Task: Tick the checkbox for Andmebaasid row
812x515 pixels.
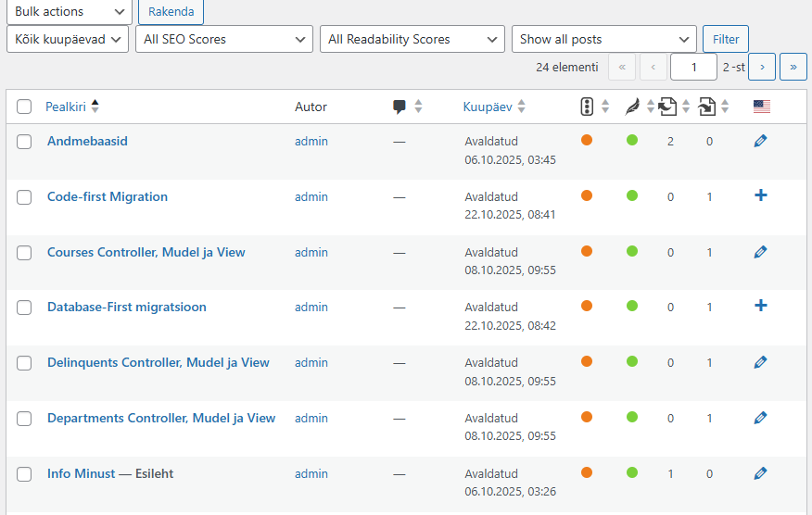Action: (24, 142)
